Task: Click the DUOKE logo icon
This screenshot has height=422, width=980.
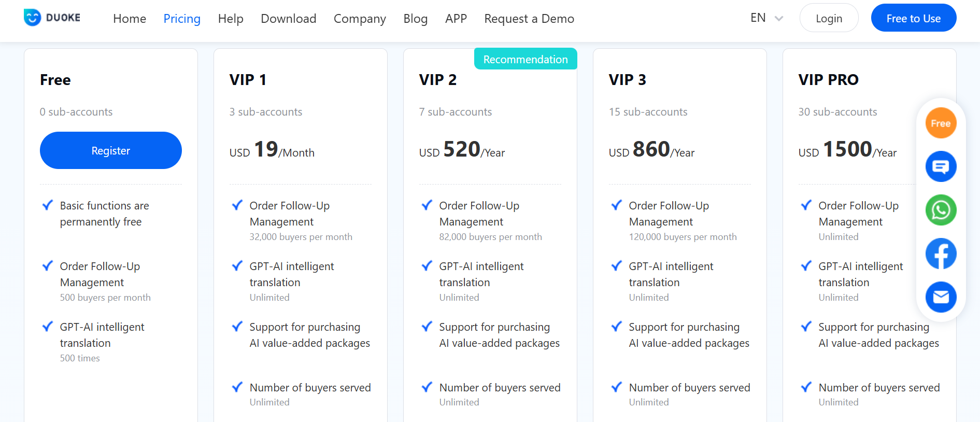Action: tap(32, 18)
